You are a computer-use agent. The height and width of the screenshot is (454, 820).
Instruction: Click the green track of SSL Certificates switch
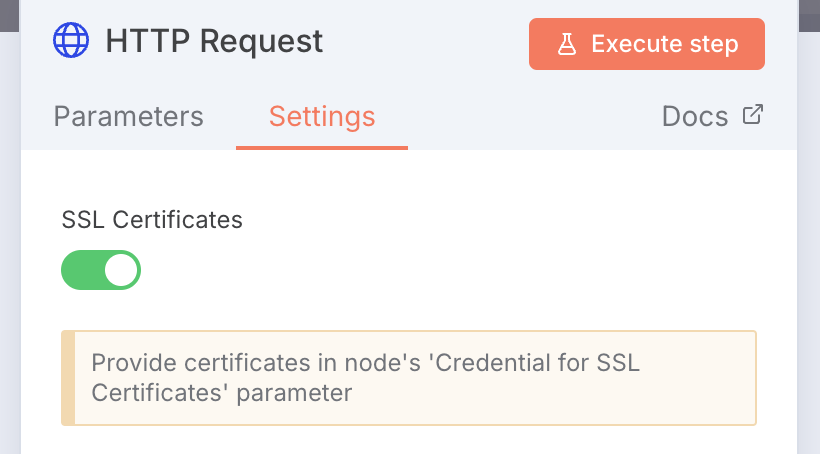click(82, 270)
